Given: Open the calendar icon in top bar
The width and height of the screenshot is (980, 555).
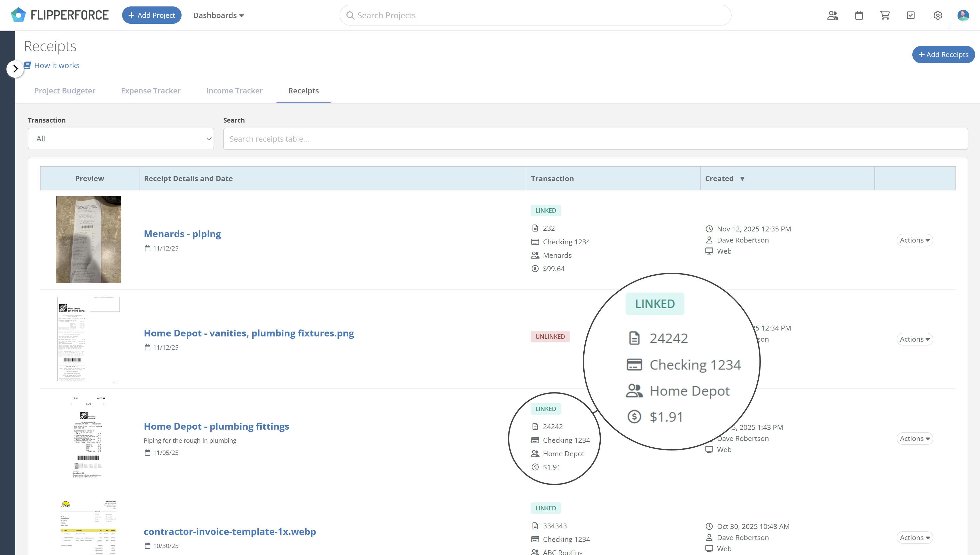Looking at the screenshot, I should pos(859,15).
